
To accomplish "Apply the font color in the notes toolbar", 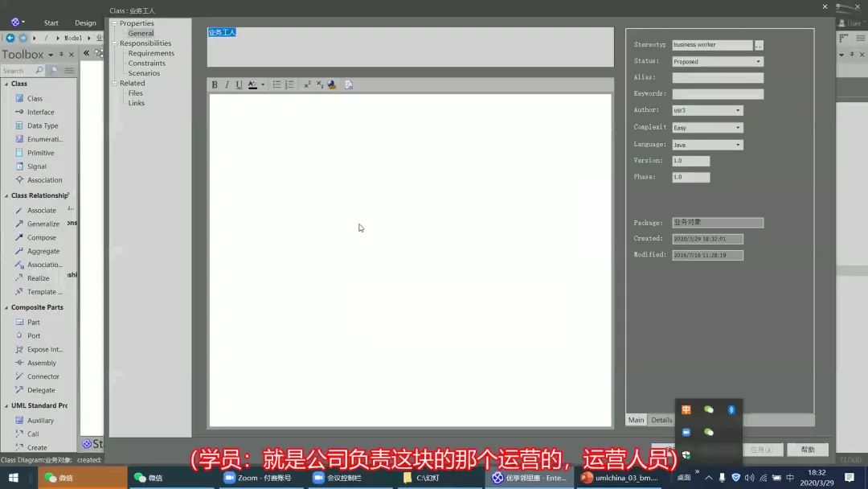I will pos(252,84).
